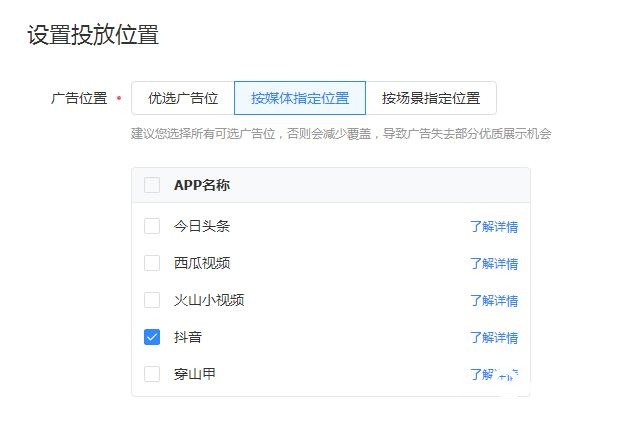The image size is (623, 434).
Task: Click the 穿山甲 app name label
Action: [x=195, y=374]
